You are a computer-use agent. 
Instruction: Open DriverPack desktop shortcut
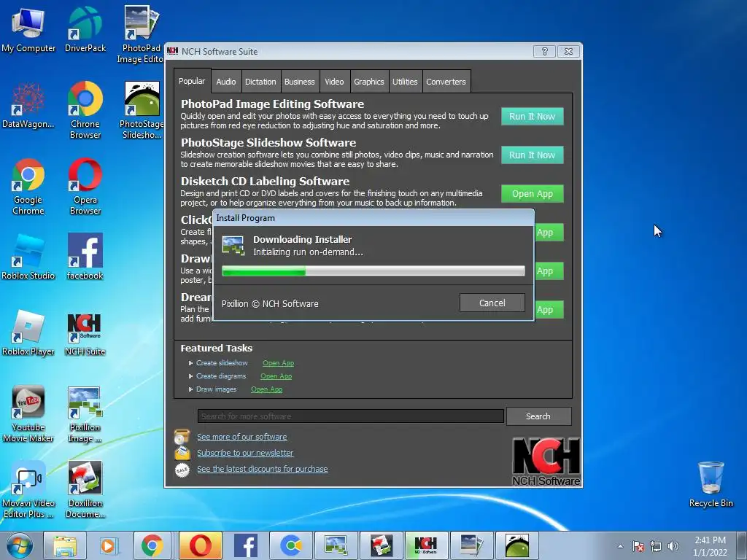85,30
